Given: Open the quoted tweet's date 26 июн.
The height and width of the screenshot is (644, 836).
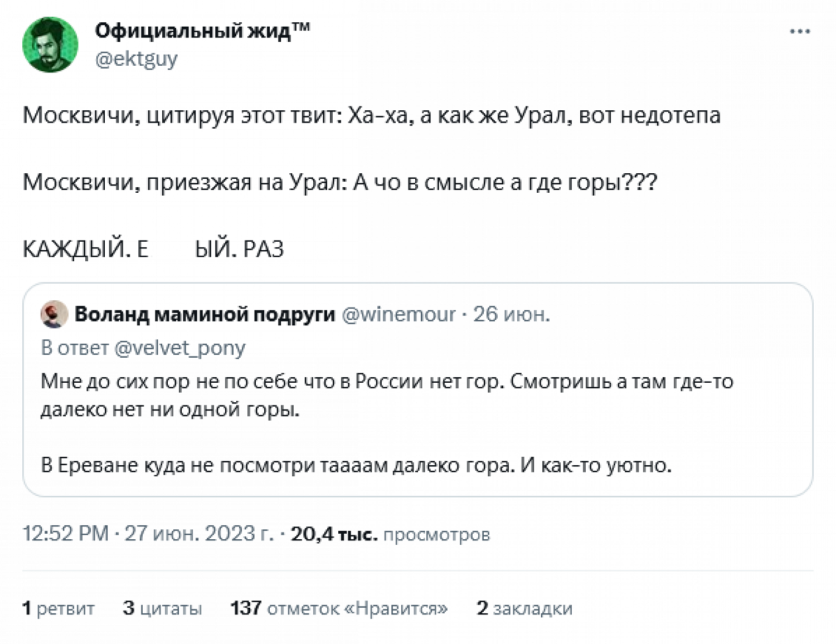Looking at the screenshot, I should click(x=512, y=315).
